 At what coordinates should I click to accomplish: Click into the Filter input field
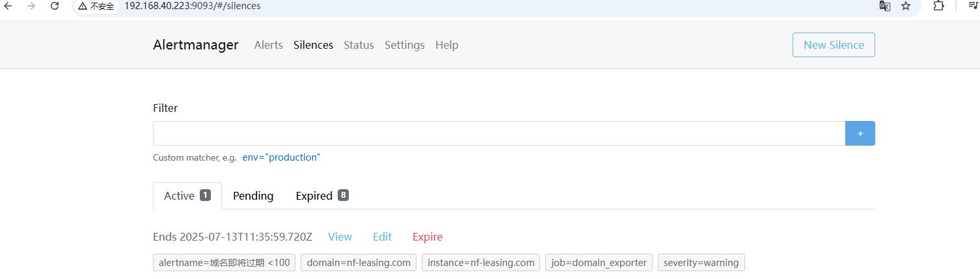[498, 133]
